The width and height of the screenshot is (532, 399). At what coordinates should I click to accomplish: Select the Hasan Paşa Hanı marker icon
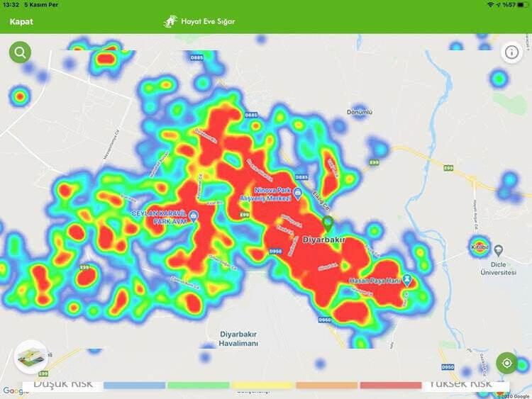pyautogui.click(x=407, y=279)
